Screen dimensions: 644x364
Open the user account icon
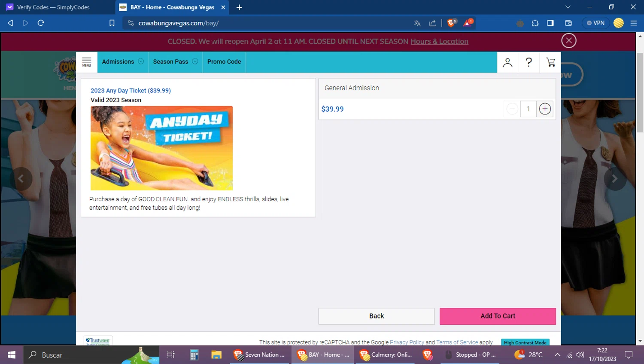507,62
